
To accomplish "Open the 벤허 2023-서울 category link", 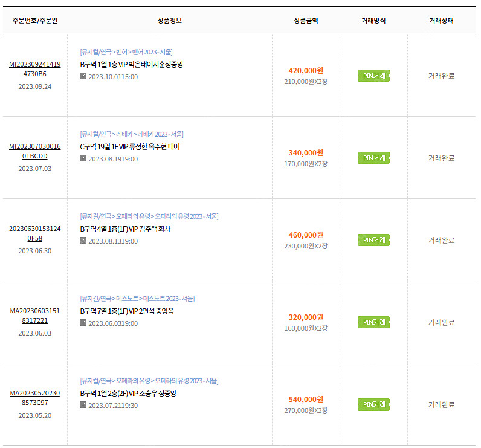I will [126, 52].
